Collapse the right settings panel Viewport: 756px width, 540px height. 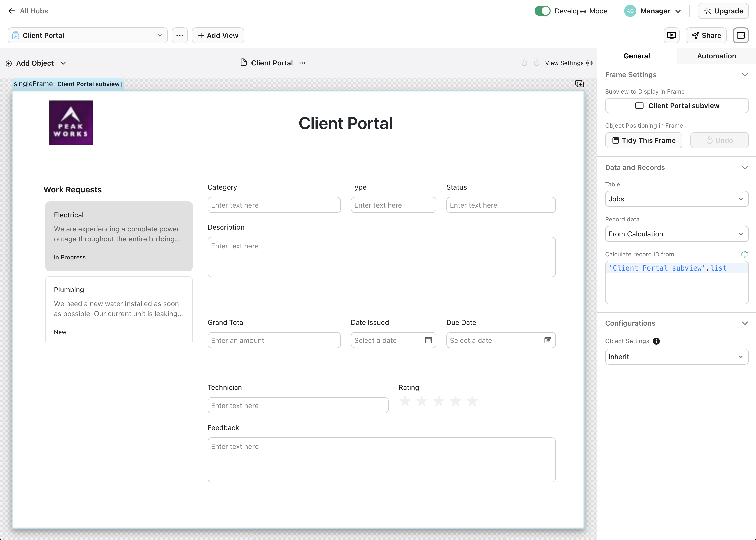pos(741,35)
